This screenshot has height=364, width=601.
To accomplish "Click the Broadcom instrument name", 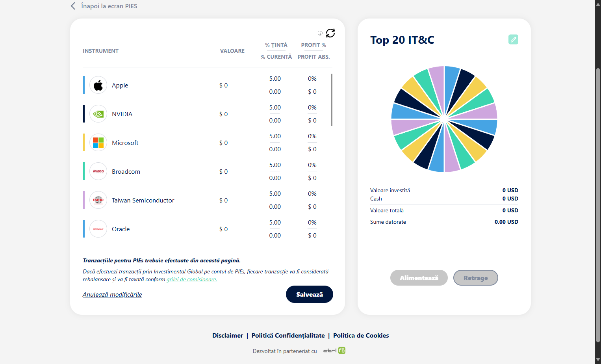I will 126,172.
